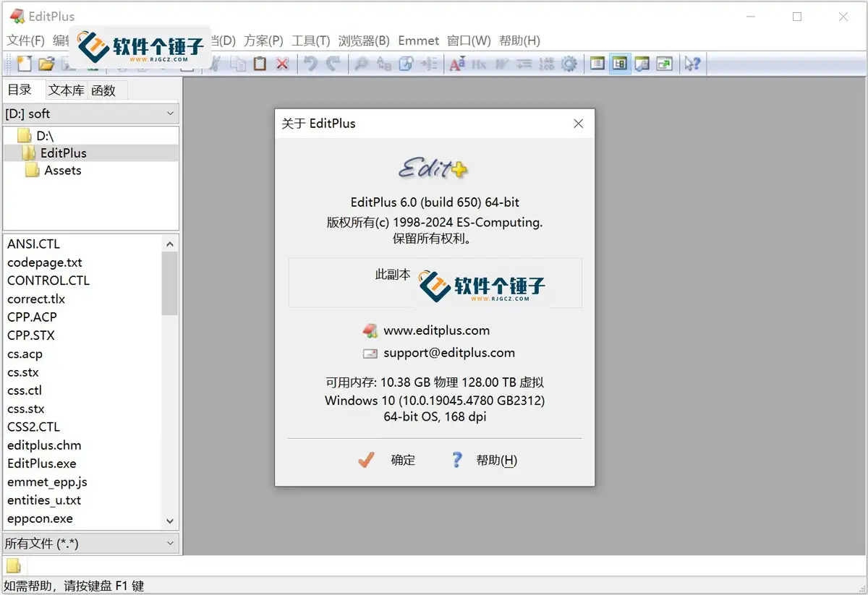Image resolution: width=868 pixels, height=595 pixels.
Task: Select the Cut scissors icon
Action: (x=215, y=64)
